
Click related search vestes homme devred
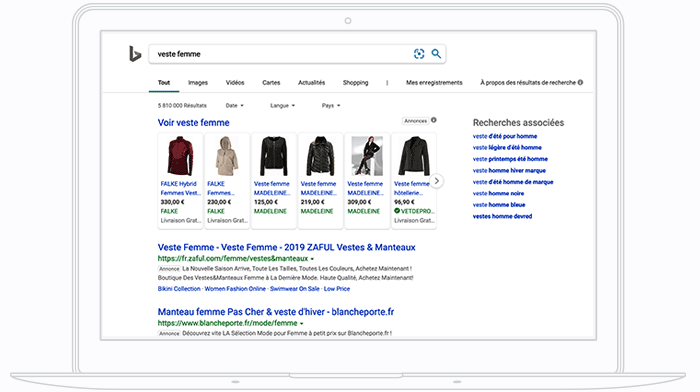[502, 217]
